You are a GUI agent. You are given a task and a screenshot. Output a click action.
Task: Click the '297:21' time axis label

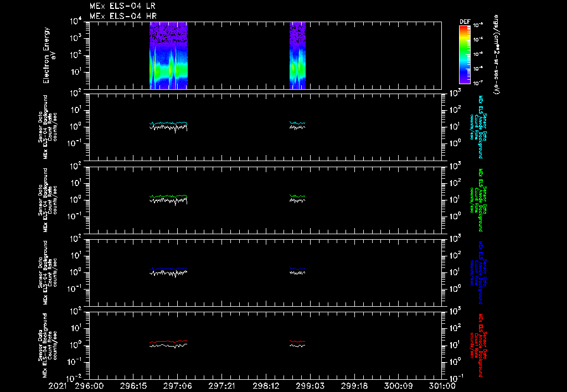(222, 386)
